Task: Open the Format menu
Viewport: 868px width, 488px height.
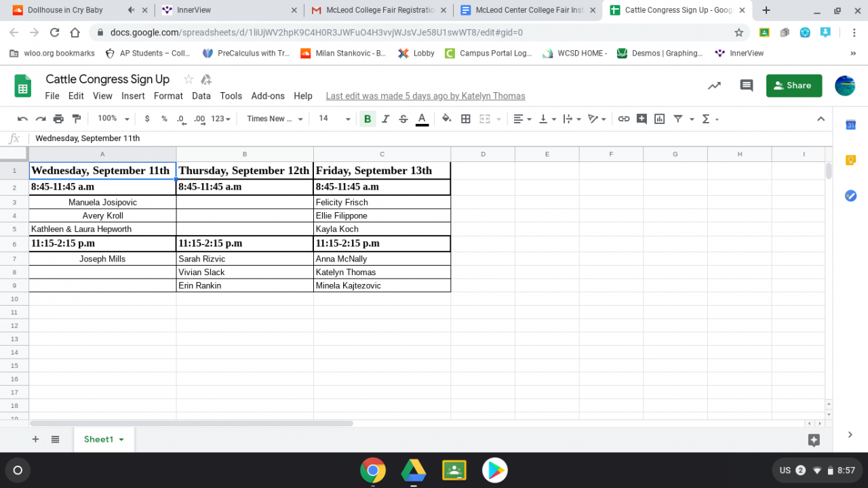Action: [168, 96]
